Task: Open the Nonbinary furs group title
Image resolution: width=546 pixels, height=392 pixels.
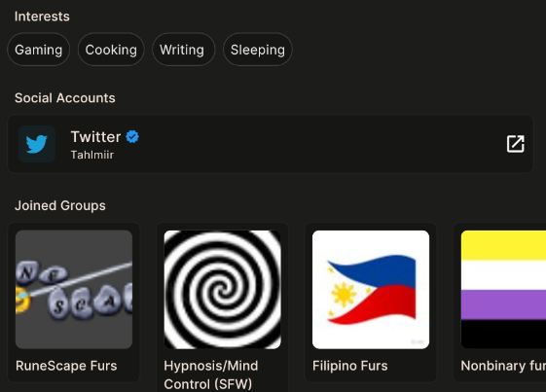Action: (503, 366)
